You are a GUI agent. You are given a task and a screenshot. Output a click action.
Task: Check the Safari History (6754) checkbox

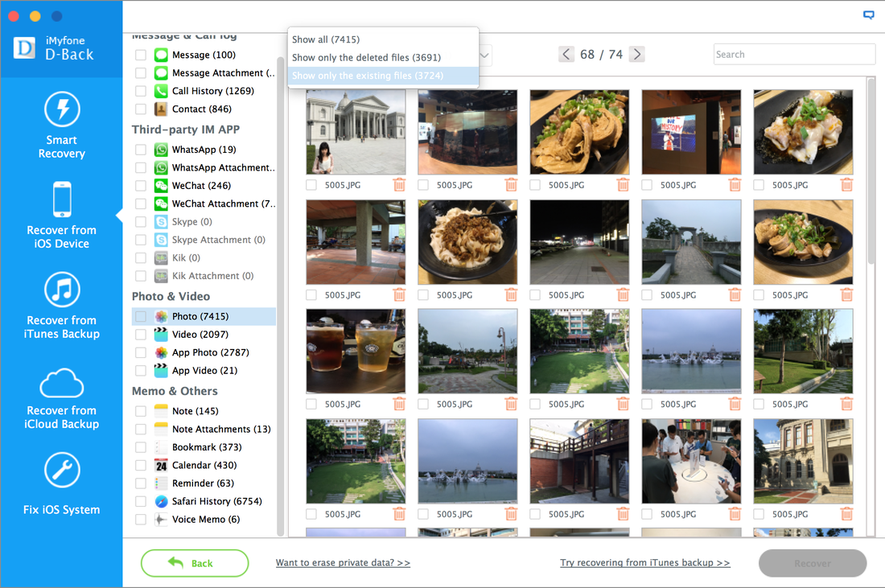click(141, 502)
